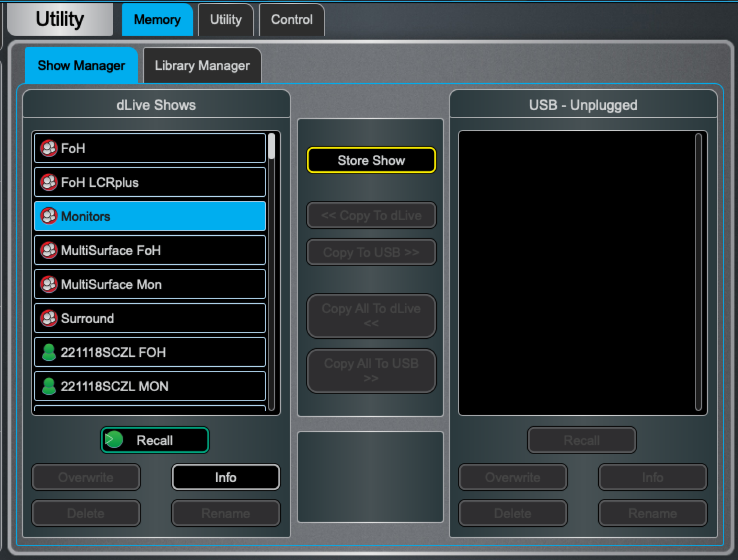Click the dLive Overwrite button

point(86,477)
